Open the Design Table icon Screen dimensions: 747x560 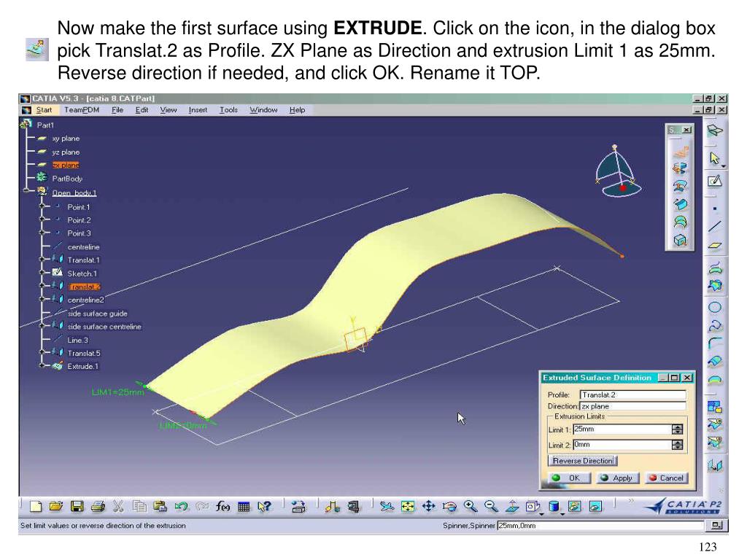coord(244,507)
